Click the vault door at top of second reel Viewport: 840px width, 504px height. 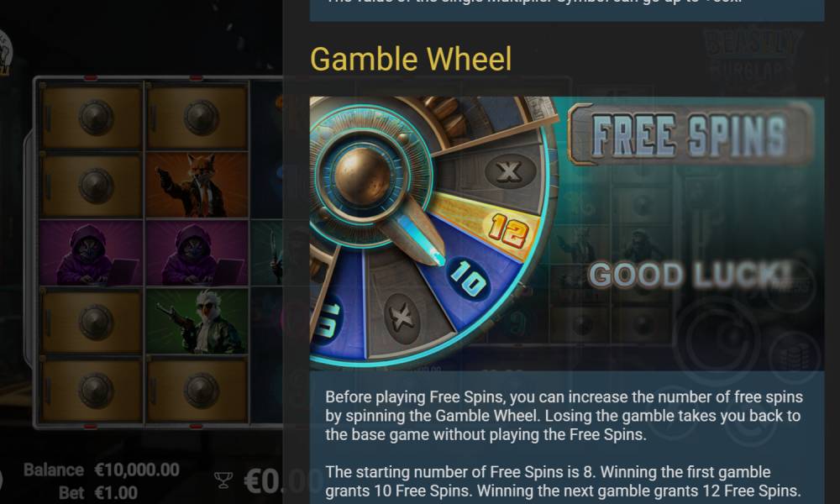[197, 116]
